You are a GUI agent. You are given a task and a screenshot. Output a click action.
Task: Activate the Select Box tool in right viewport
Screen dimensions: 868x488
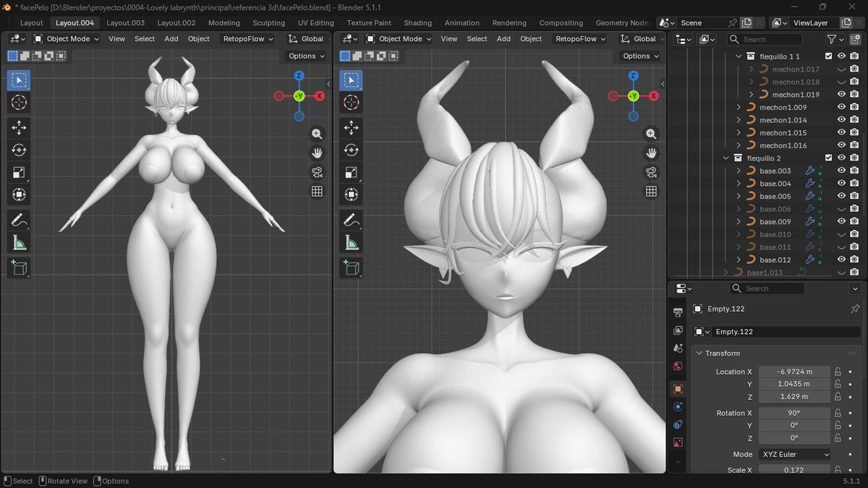pyautogui.click(x=351, y=80)
